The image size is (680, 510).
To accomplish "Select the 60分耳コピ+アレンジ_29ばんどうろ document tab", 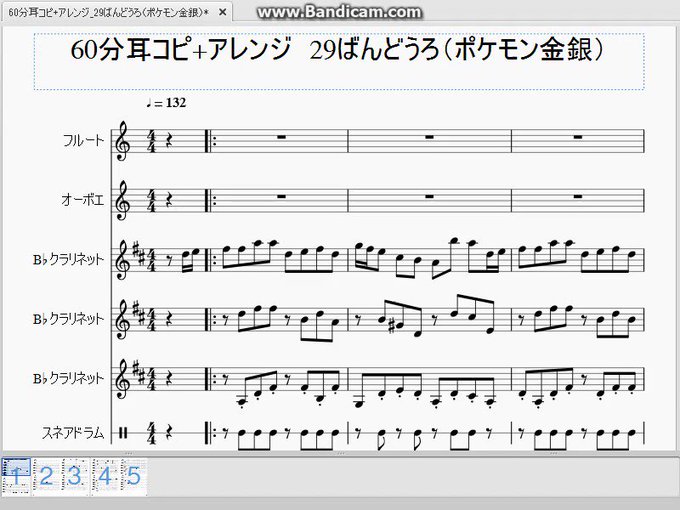I will tap(117, 12).
